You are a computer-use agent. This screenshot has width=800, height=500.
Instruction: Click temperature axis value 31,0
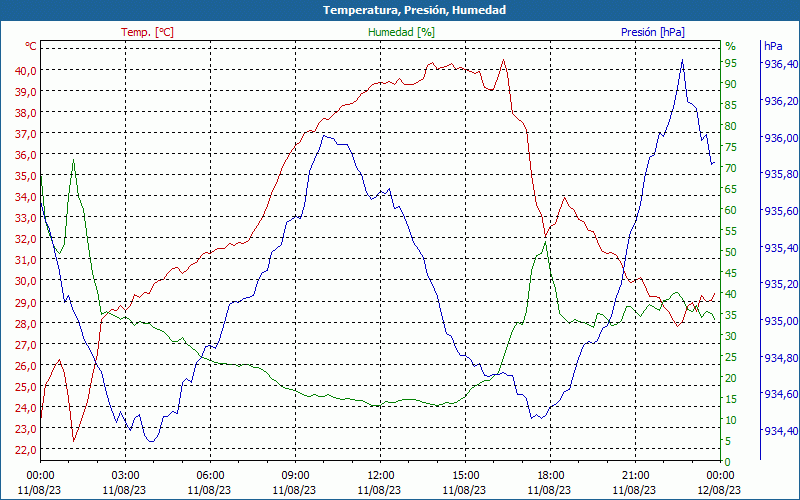click(x=26, y=260)
